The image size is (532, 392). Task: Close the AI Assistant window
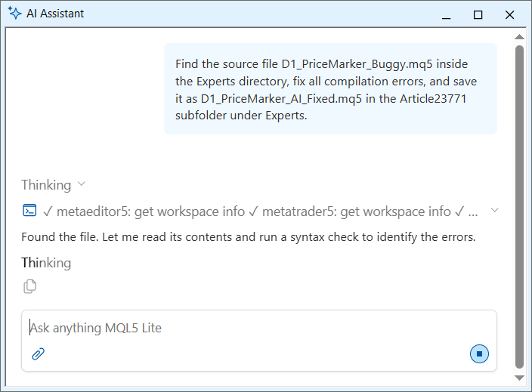point(509,14)
